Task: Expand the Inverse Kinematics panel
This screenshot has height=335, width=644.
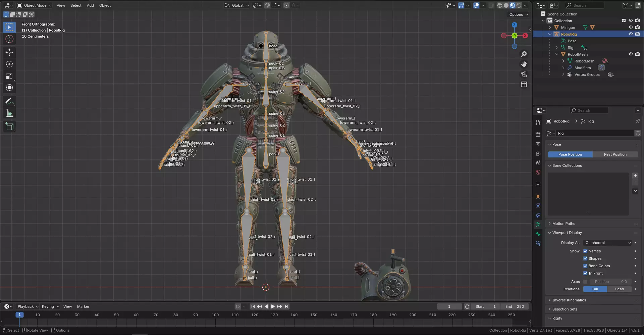Action: [x=569, y=300]
